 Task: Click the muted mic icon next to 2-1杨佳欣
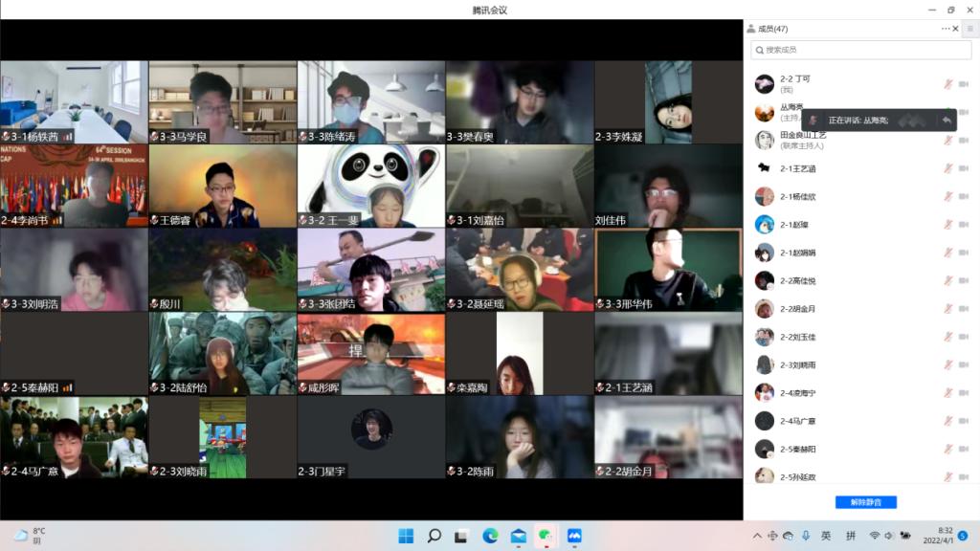click(948, 196)
